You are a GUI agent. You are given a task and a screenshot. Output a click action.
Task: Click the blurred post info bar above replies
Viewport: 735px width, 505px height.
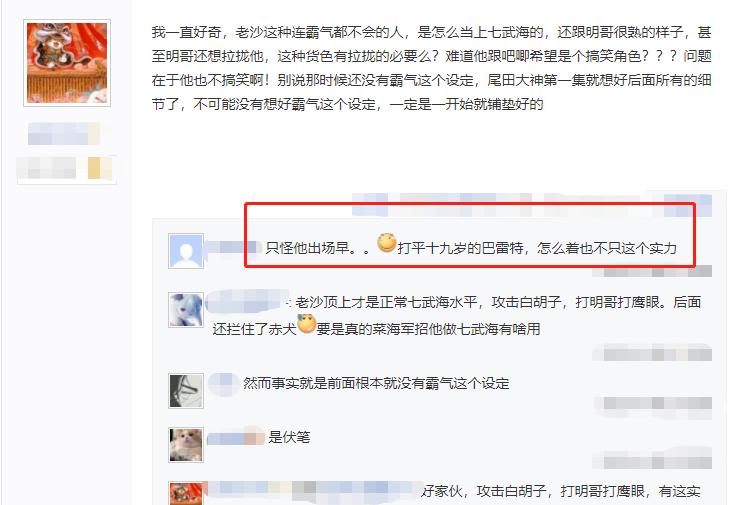[532, 205]
